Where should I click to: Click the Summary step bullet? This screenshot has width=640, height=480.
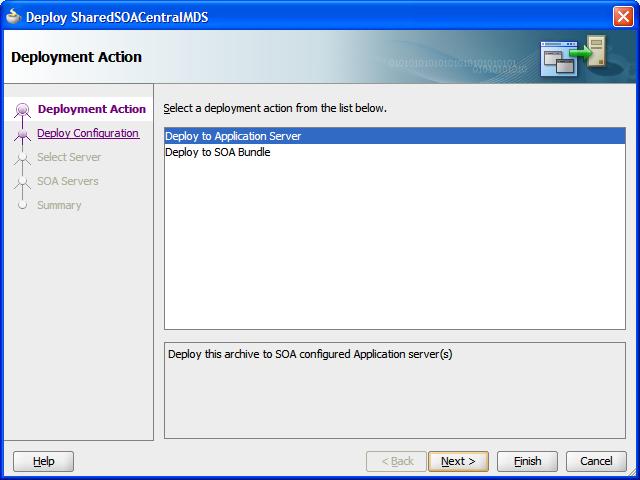[22, 205]
